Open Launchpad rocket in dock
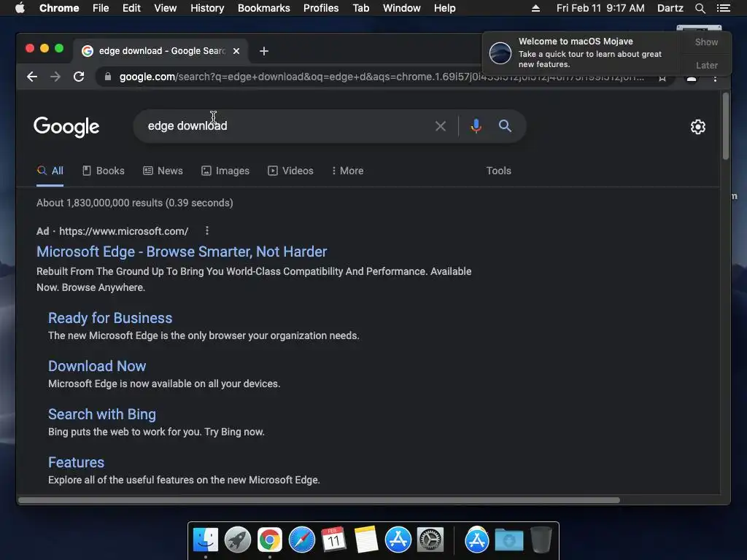 (x=238, y=540)
